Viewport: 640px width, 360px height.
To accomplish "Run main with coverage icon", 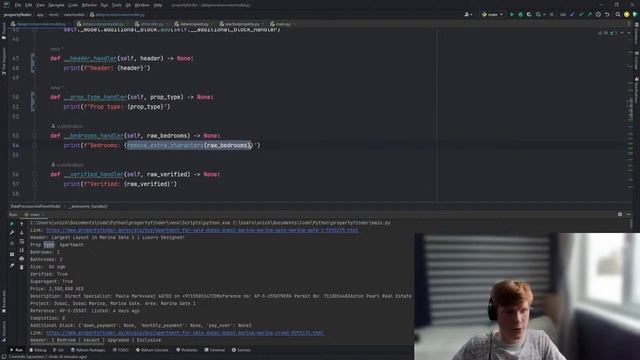I will [529, 14].
